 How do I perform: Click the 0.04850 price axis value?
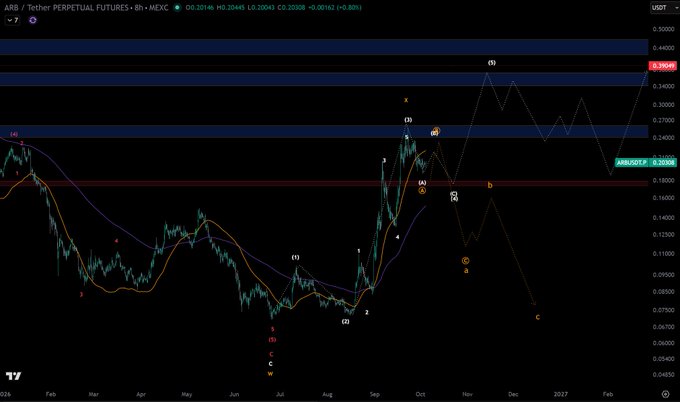664,374
